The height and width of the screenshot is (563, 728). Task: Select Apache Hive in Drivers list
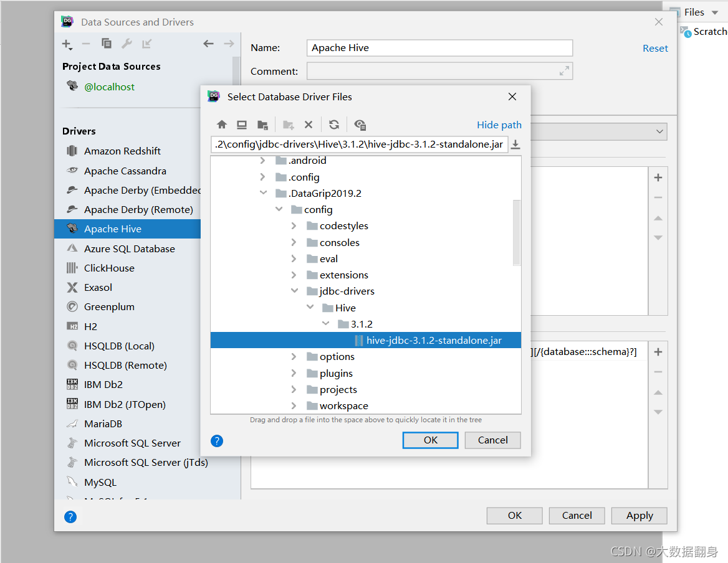[x=128, y=229]
